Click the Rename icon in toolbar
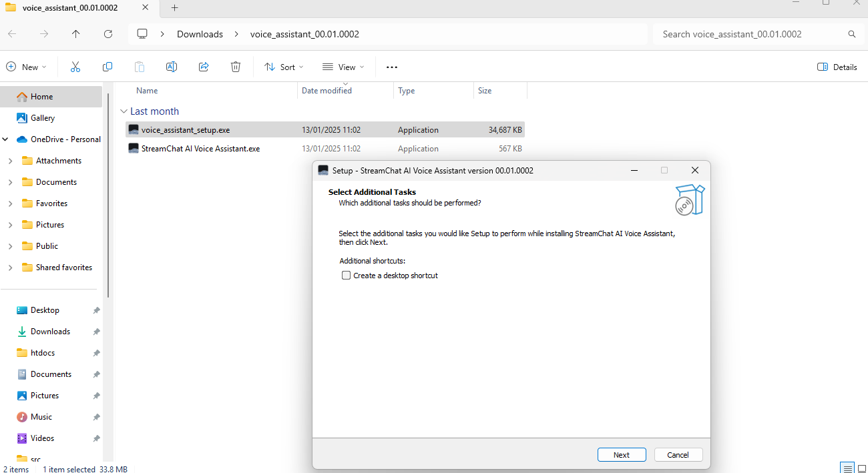 click(171, 67)
